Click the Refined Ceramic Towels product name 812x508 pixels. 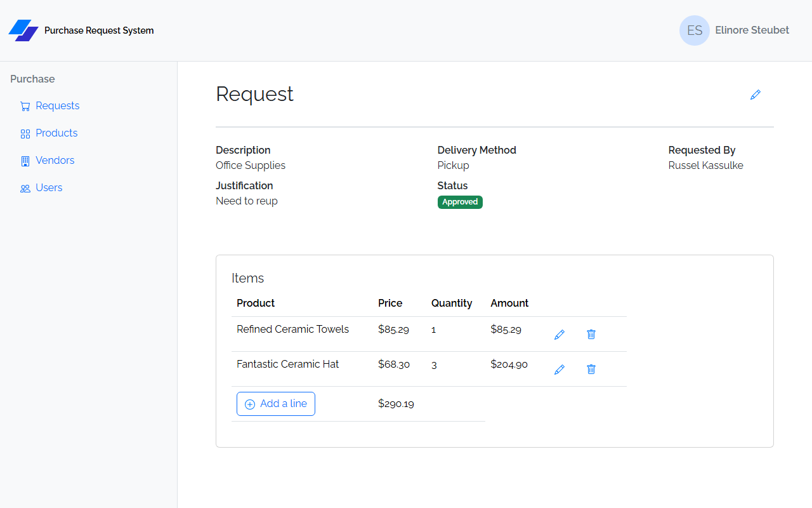point(293,329)
